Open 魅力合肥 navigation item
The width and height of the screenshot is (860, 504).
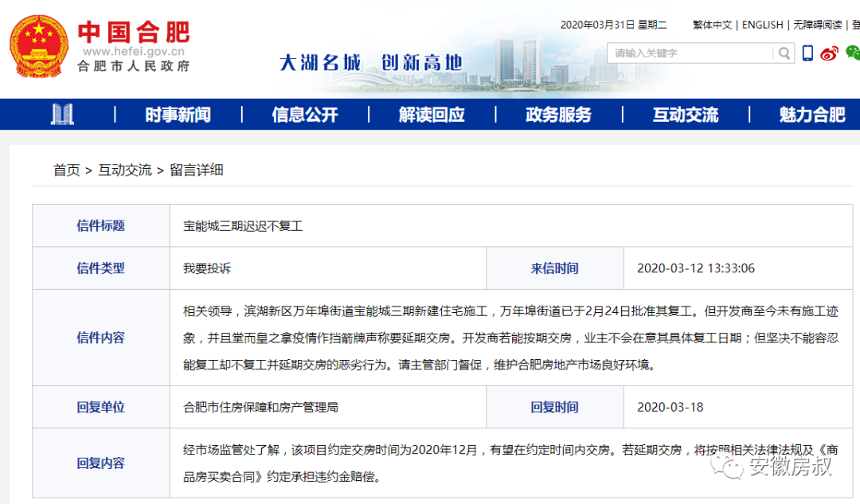(811, 115)
